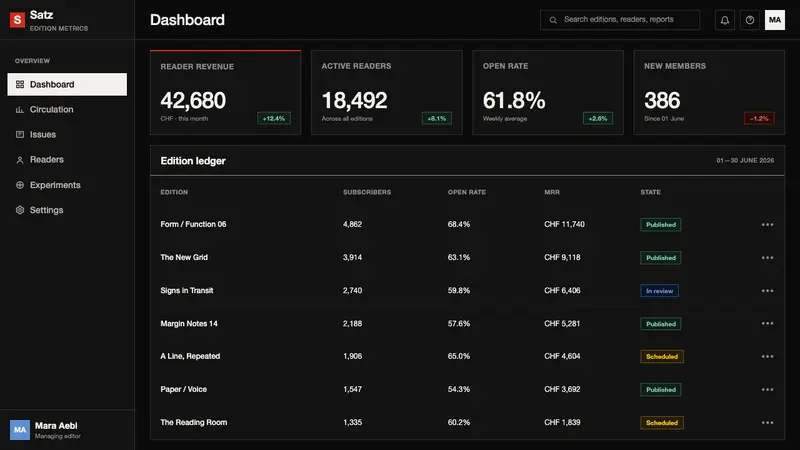Screen dimensions: 800x450
Task: Click the Settings gear icon
Action: click(20, 210)
